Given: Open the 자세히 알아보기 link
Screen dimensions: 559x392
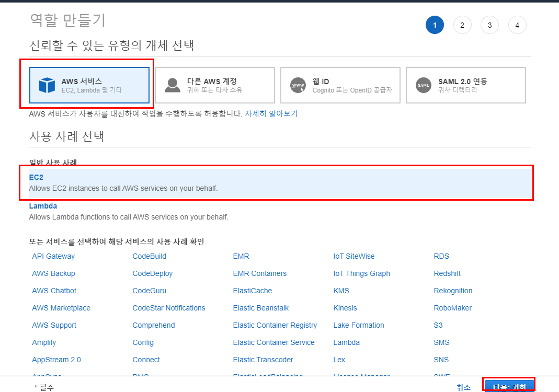Looking at the screenshot, I should coord(271,114).
